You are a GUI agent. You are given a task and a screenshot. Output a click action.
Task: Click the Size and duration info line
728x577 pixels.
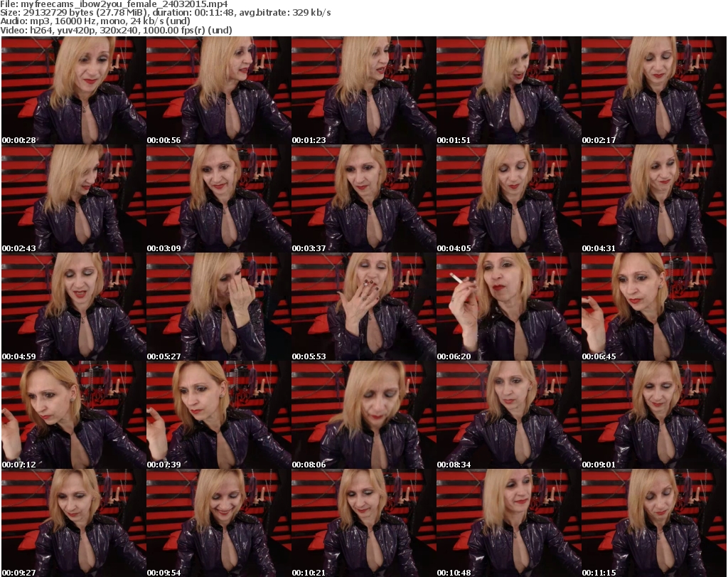coord(165,13)
